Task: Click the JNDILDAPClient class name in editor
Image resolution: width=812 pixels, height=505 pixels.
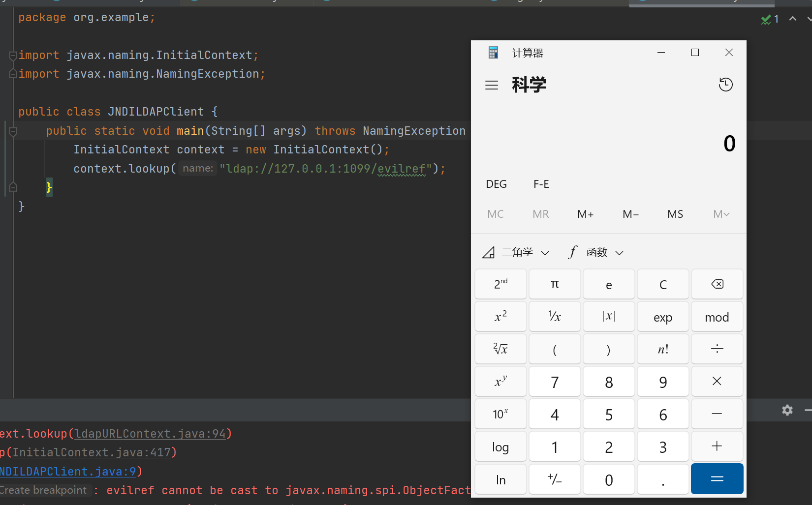Action: click(x=156, y=112)
